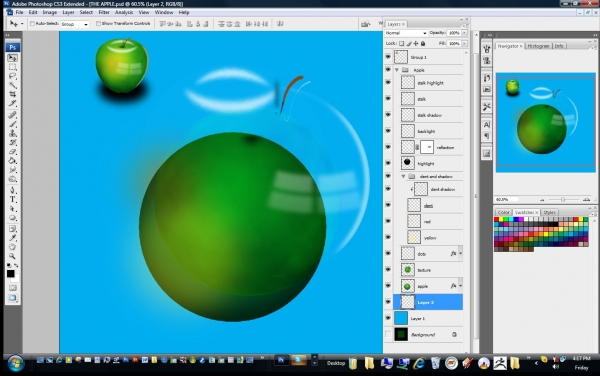Image resolution: width=600 pixels, height=376 pixels.
Task: Select the Dodge tool
Action: 13,179
